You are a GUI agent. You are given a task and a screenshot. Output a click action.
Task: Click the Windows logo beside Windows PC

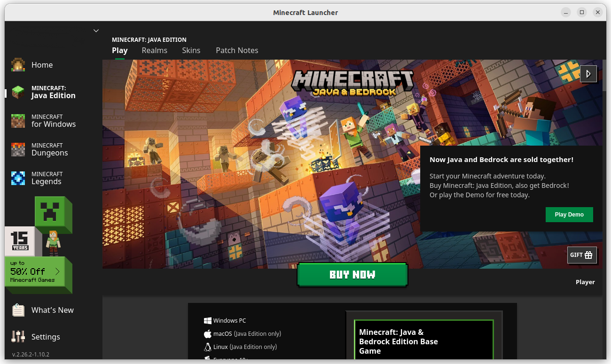pos(208,321)
